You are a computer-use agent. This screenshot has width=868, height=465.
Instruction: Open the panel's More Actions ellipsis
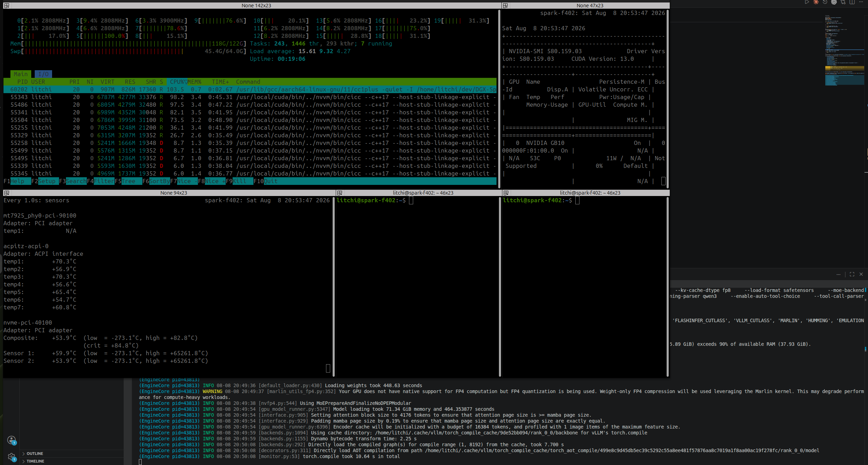838,274
